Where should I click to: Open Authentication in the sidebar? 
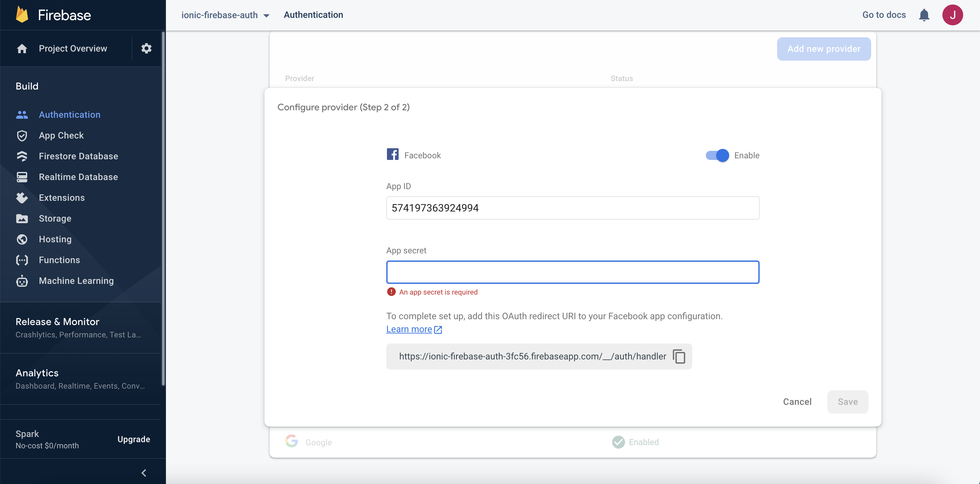point(70,115)
